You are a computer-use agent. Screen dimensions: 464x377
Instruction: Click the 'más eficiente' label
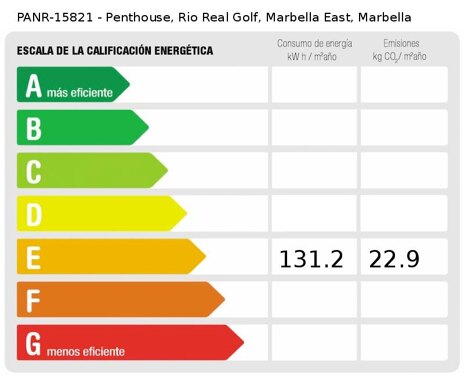click(80, 92)
